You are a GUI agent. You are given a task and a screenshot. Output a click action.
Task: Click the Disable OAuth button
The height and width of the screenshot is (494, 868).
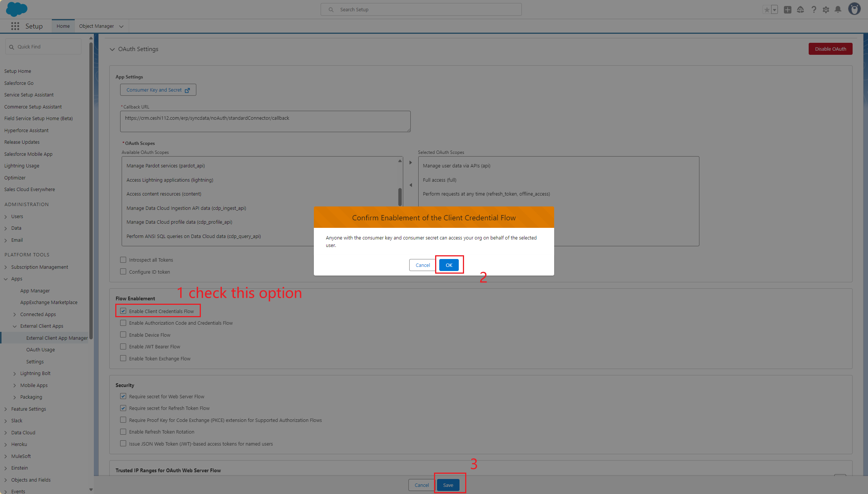click(x=830, y=49)
